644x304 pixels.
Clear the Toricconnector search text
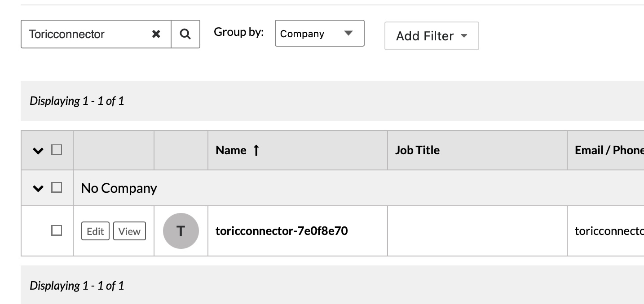coord(156,34)
